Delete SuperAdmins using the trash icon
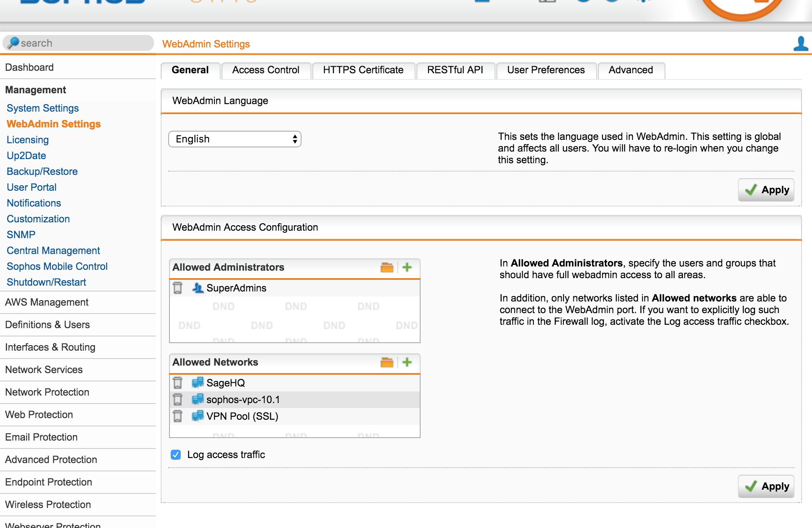 tap(178, 288)
